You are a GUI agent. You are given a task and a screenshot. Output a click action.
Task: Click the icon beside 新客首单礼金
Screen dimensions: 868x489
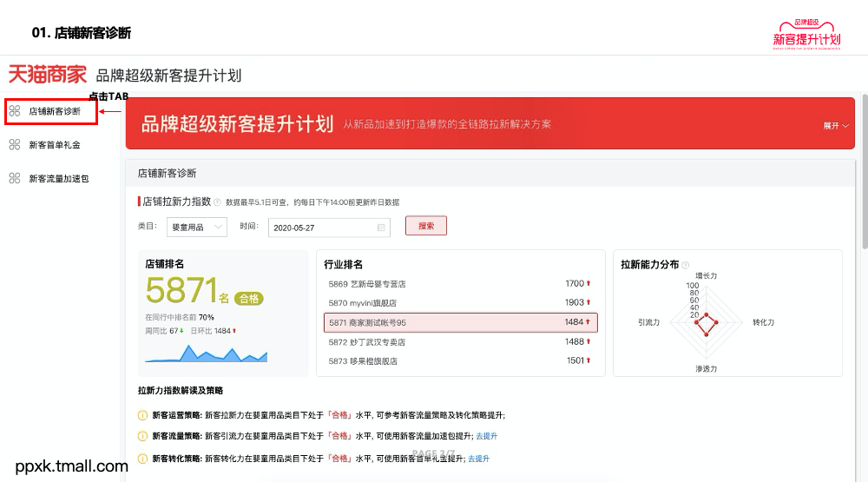click(15, 144)
